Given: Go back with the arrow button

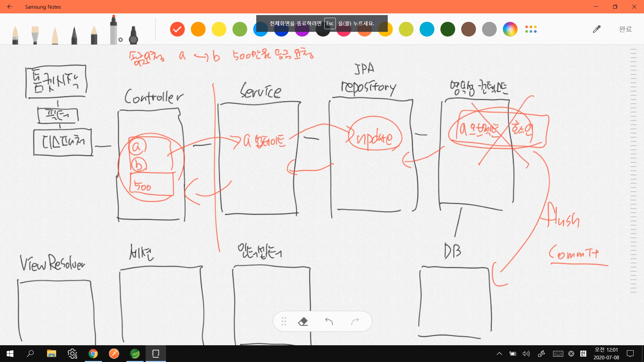Looking at the screenshot, I should (10, 7).
